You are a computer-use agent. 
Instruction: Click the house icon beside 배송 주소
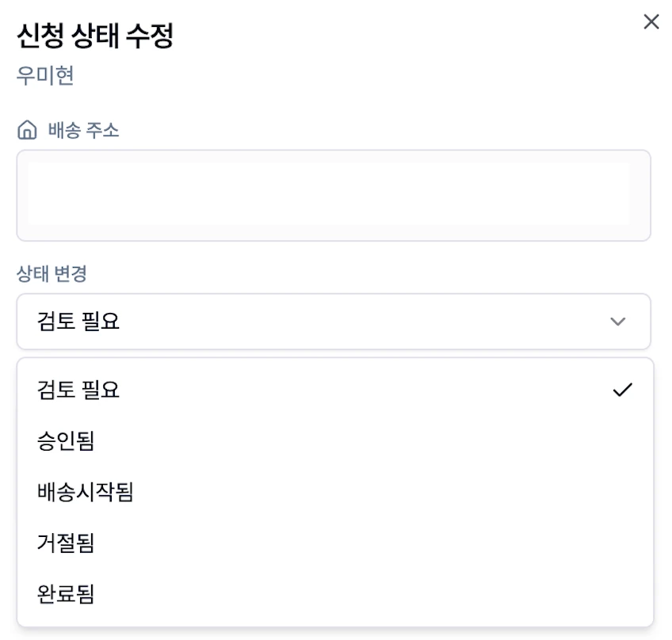tap(27, 130)
